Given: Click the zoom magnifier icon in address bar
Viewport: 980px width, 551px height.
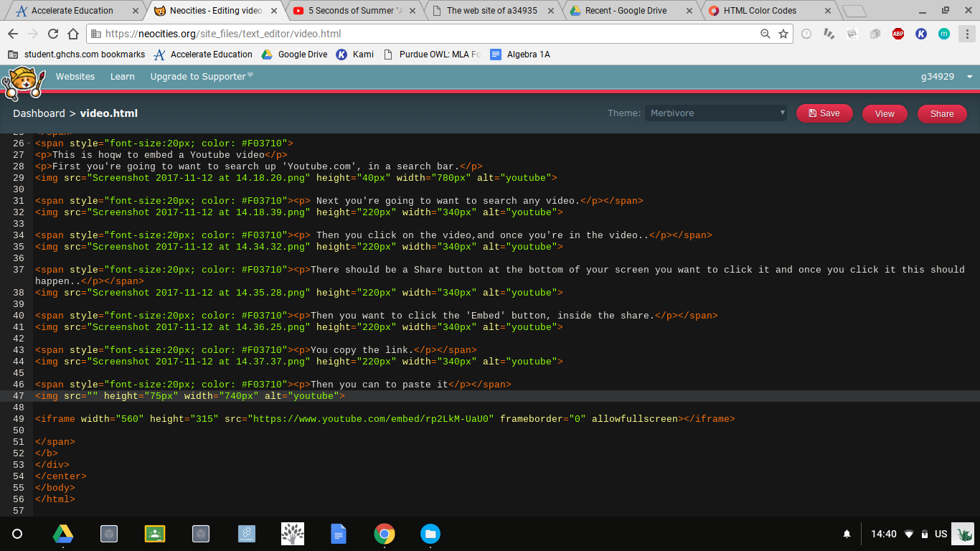Looking at the screenshot, I should tap(765, 34).
